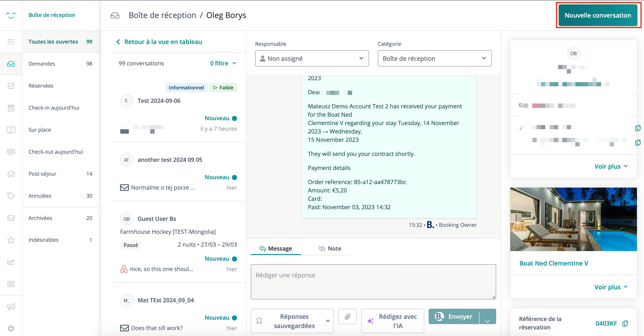Open the settings gear icon
Image resolution: width=644 pixels, height=336 pixels.
tap(11, 328)
